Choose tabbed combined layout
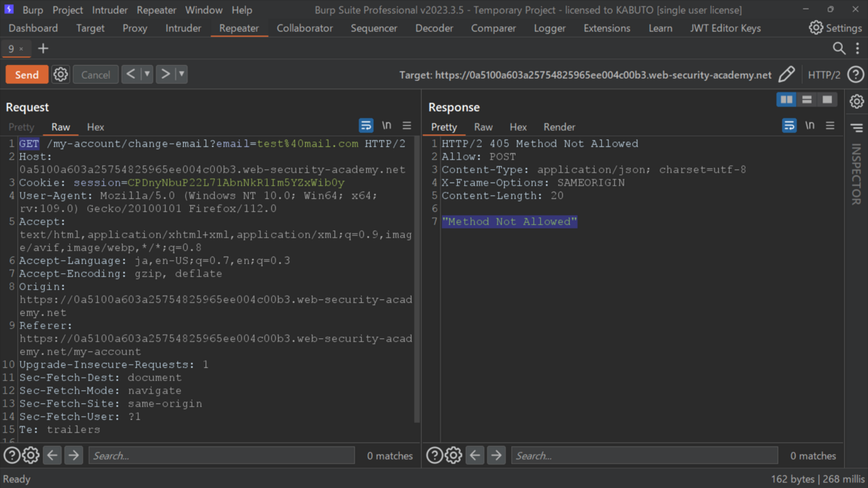This screenshot has height=488, width=868. (x=827, y=100)
